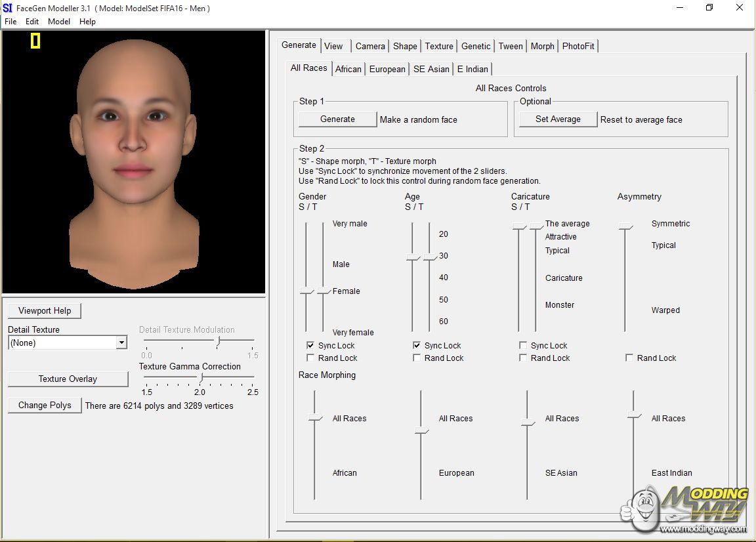Open the Model menu
Image resolution: width=756 pixels, height=542 pixels.
[x=59, y=22]
